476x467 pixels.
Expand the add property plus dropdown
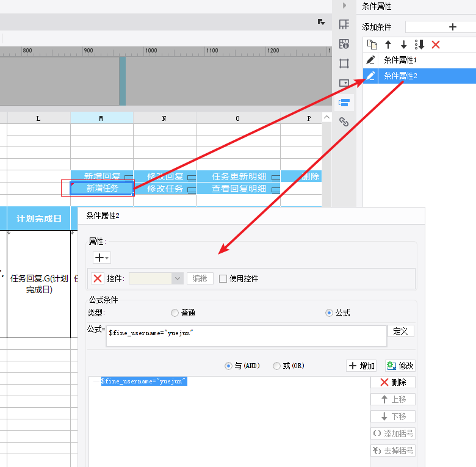(102, 258)
